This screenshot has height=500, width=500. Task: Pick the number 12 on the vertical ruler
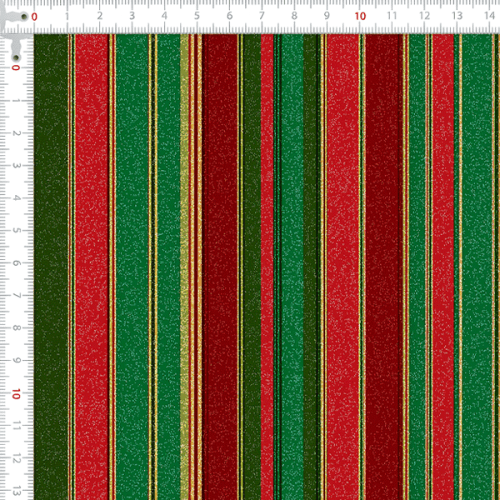(x=16, y=459)
